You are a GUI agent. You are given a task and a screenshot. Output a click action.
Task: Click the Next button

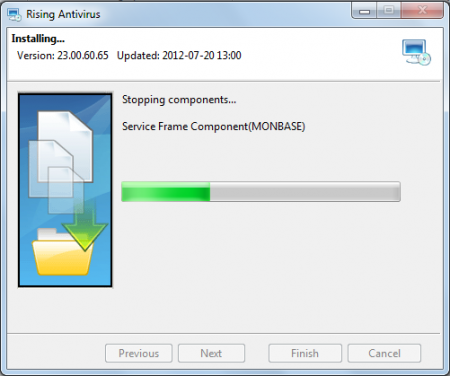211,353
